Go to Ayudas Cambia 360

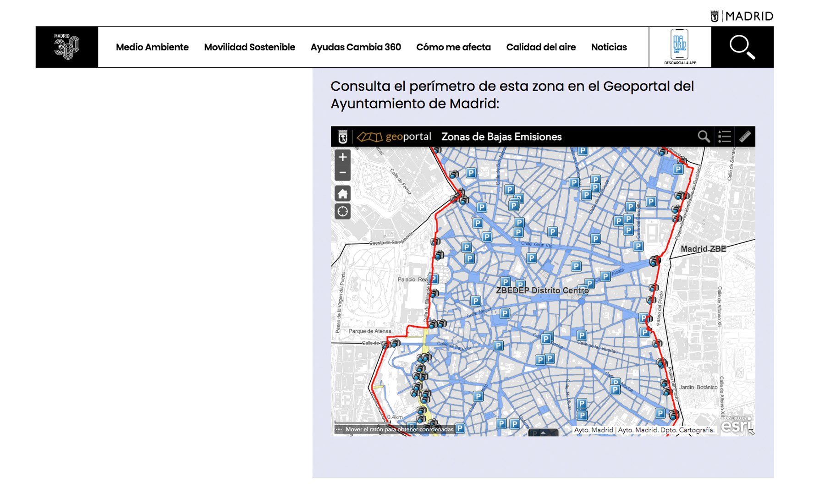click(x=356, y=47)
